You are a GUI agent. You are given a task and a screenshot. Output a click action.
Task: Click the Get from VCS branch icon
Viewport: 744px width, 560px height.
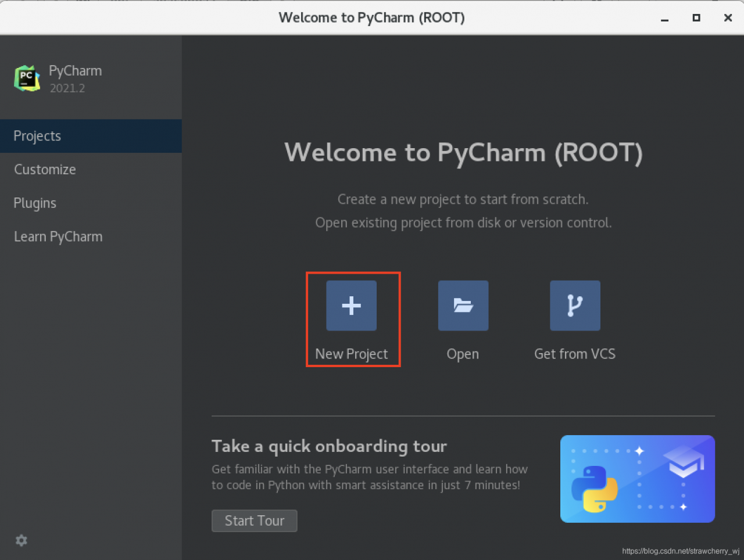coord(575,306)
